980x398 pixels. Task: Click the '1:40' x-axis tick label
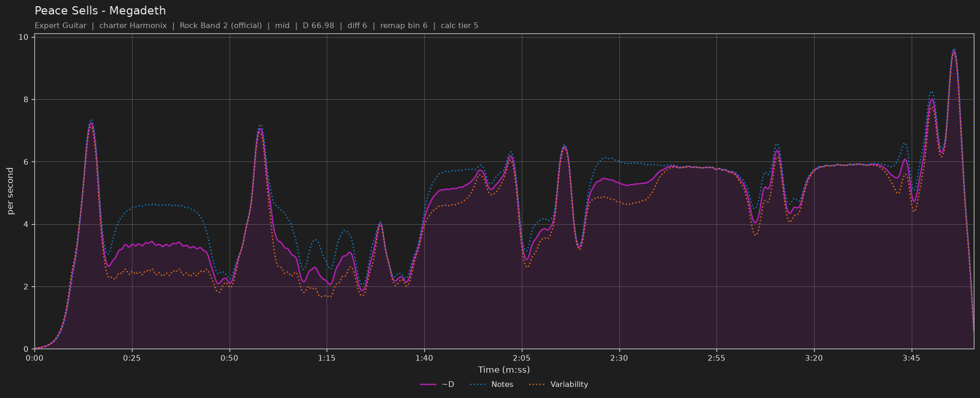pos(424,358)
